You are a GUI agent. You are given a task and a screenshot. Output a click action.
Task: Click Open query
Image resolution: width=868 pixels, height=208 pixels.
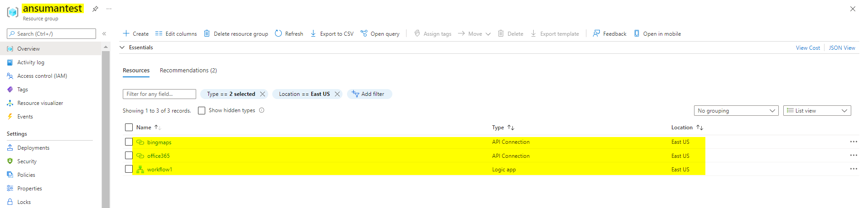(x=380, y=33)
